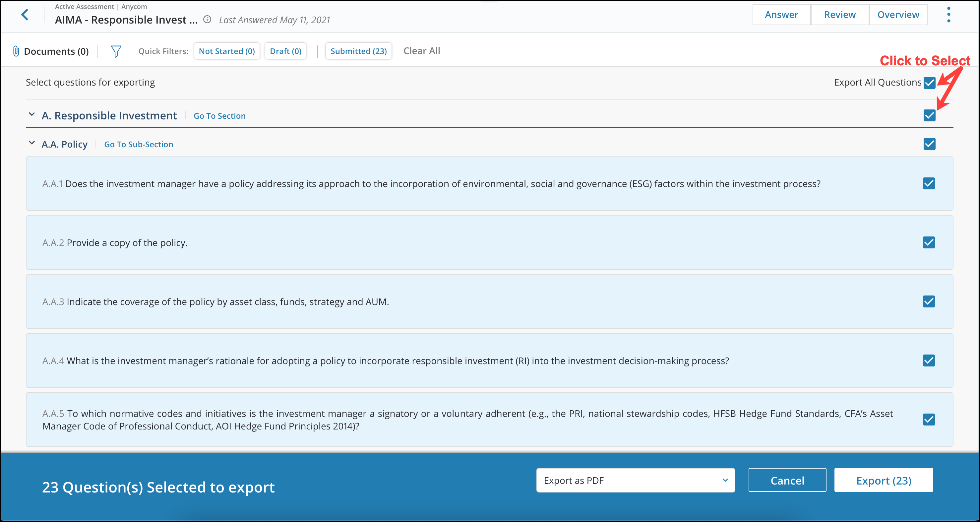This screenshot has height=522, width=980.
Task: Click the back arrow icon
Action: pos(25,15)
